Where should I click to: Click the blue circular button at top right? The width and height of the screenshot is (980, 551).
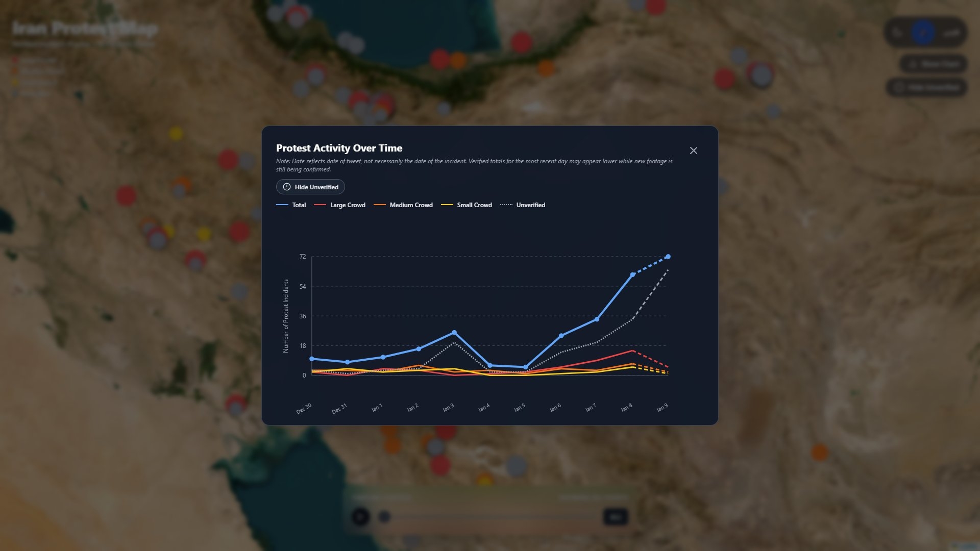923,33
